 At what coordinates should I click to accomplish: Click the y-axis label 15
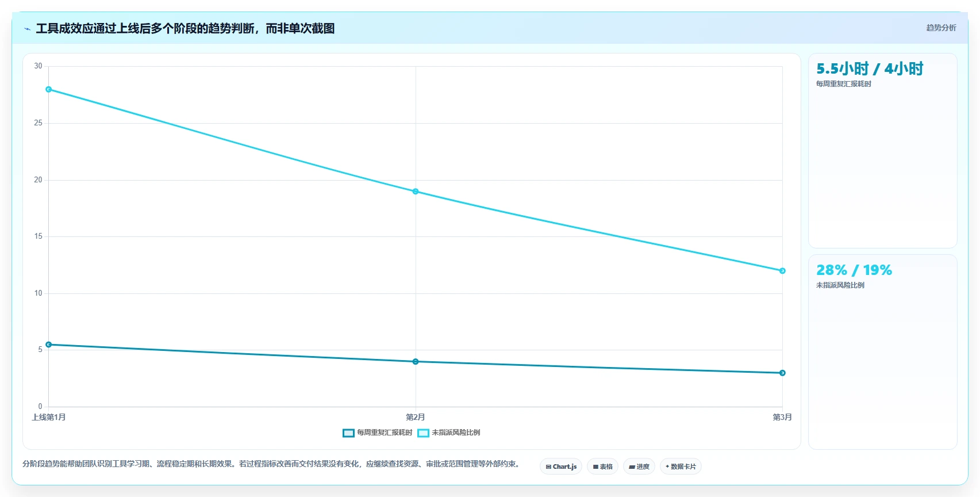(x=38, y=236)
